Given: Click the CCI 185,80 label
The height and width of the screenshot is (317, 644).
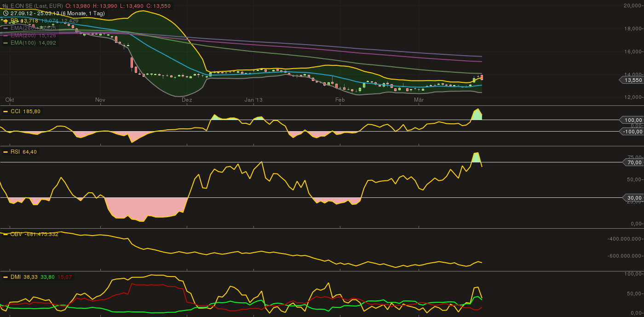Looking at the screenshot, I should tap(25, 111).
